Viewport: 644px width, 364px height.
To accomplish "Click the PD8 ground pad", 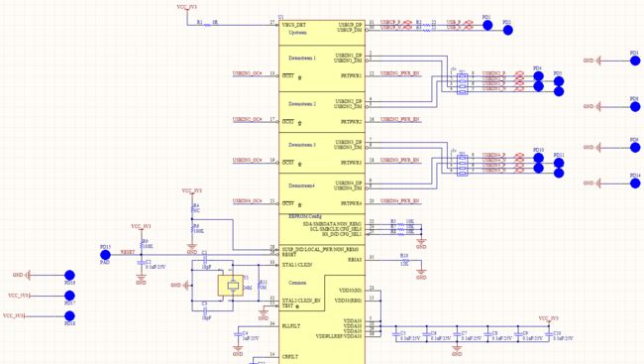I will (635, 147).
